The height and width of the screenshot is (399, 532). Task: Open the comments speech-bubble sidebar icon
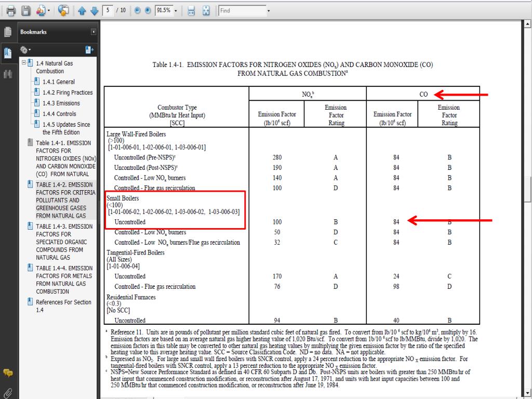[8, 373]
